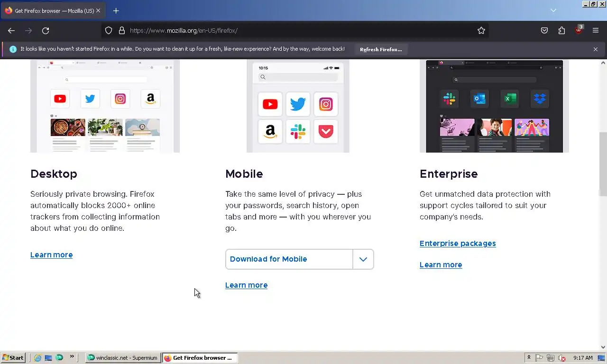Click the Twitter tile in Mobile preview
The image size is (607, 364).
tap(298, 104)
